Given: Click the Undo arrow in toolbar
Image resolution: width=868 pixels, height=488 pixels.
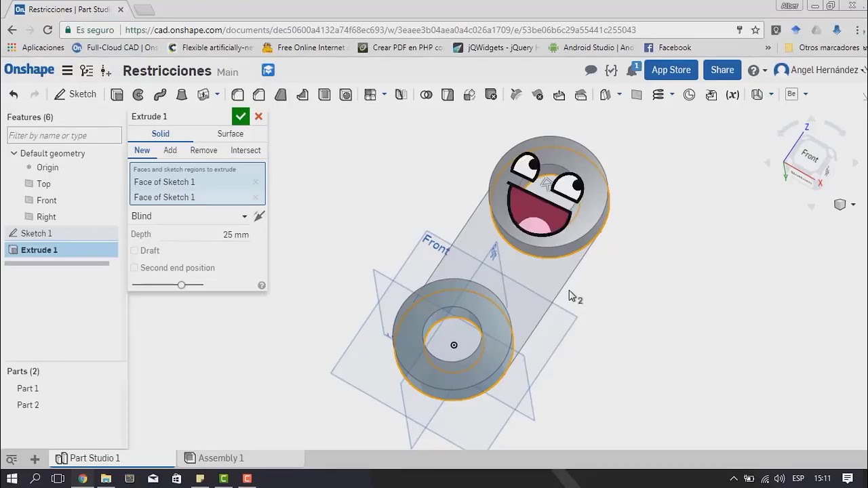Looking at the screenshot, I should click(x=14, y=94).
